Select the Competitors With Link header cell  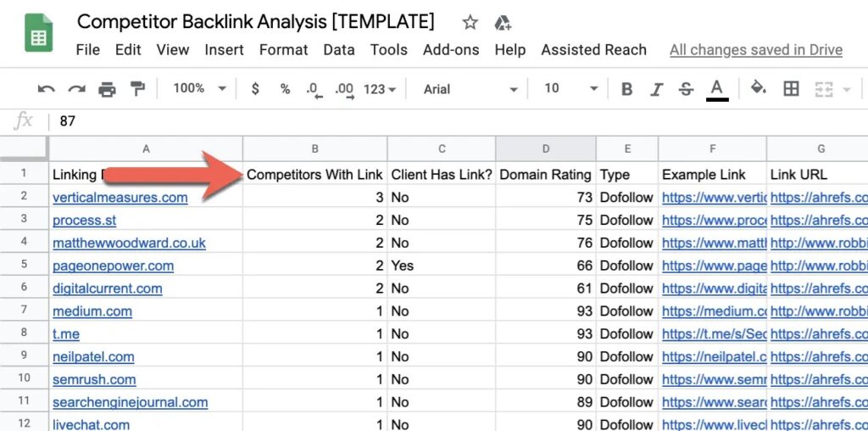(315, 175)
